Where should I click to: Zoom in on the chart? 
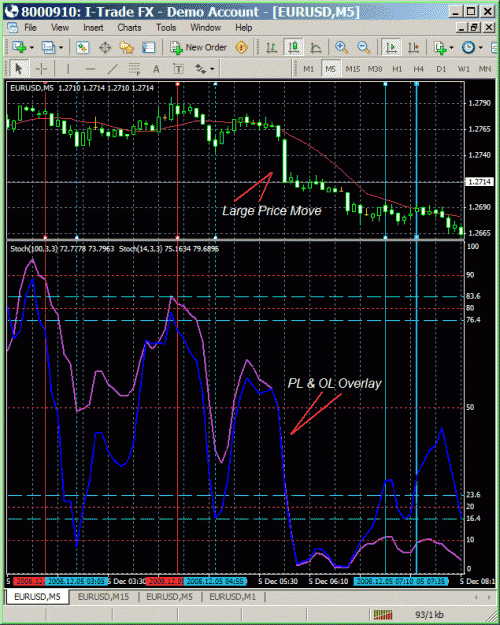[341, 47]
